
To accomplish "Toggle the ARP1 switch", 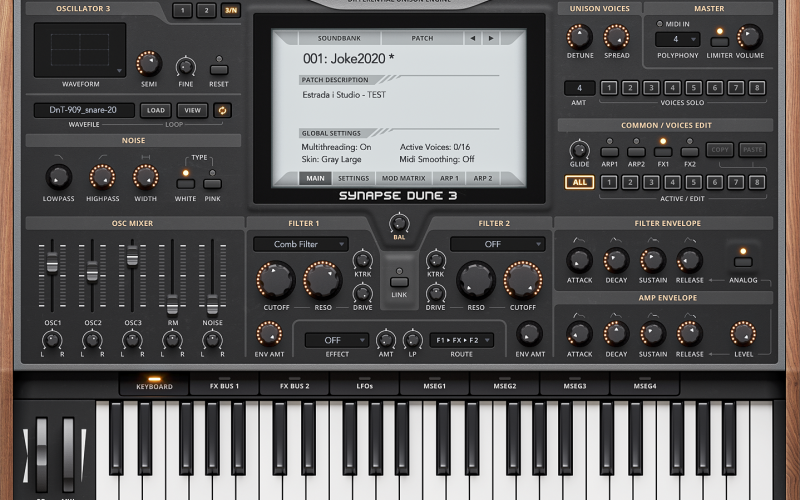I will coord(609,152).
